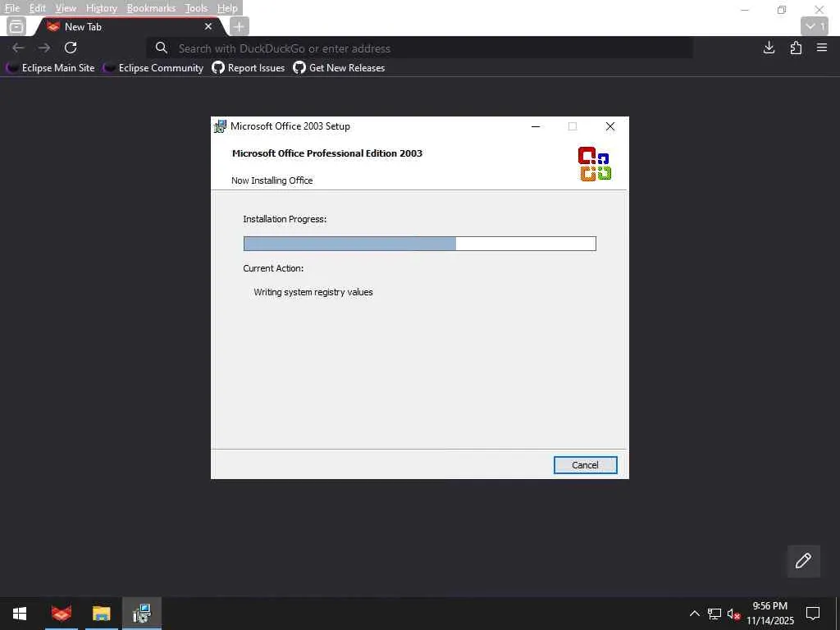This screenshot has width=840, height=630.
Task: Cancel the Office 2003 installation
Action: [x=585, y=465]
